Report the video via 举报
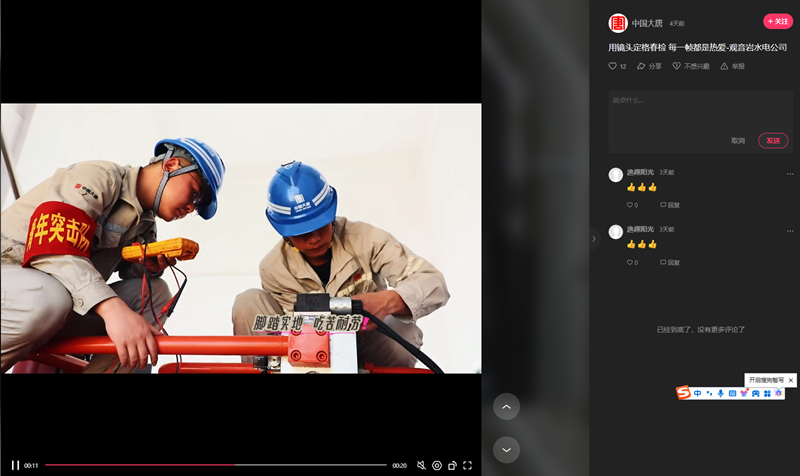The image size is (800, 476). (732, 66)
